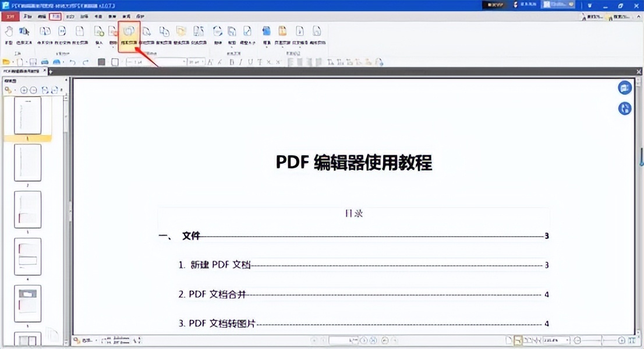This screenshot has height=349, width=644.
Task: Click the zoom slider in status bar
Action: pyautogui.click(x=600, y=340)
